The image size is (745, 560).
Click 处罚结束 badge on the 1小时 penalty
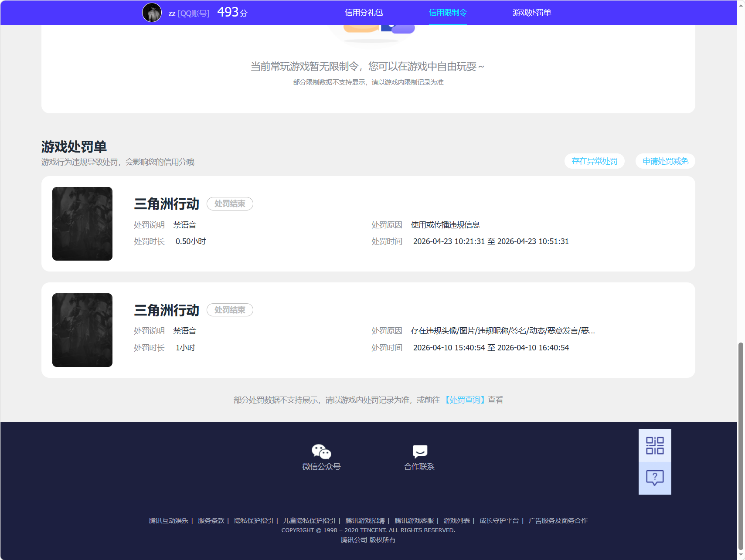click(x=230, y=310)
